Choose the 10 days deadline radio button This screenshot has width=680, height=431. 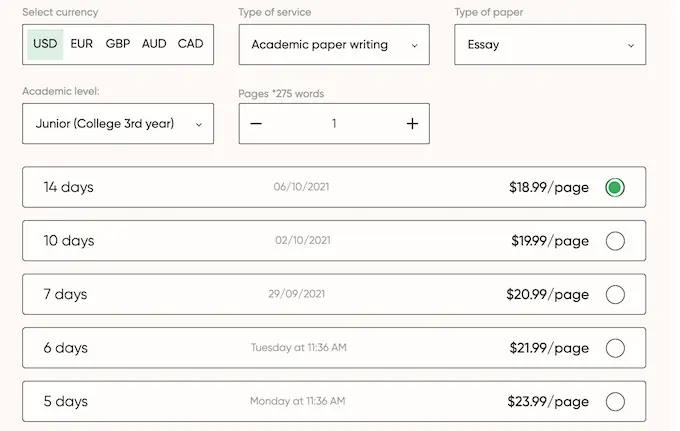pyautogui.click(x=615, y=241)
